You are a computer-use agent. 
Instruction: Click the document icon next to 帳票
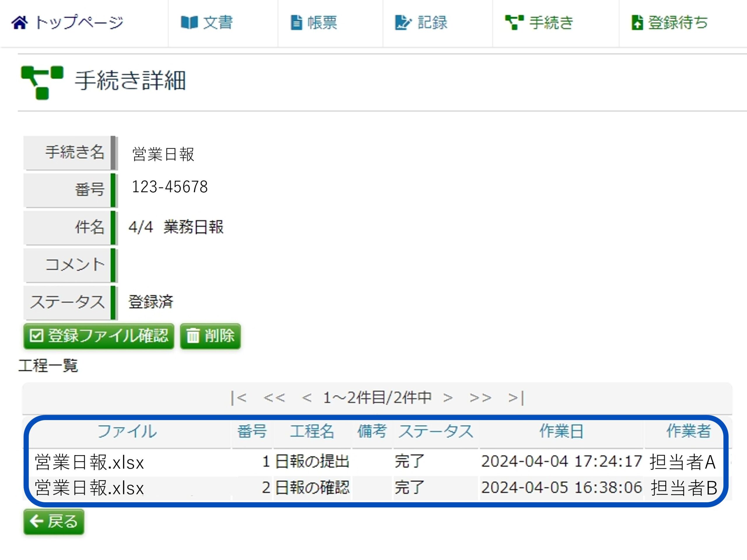click(x=296, y=23)
